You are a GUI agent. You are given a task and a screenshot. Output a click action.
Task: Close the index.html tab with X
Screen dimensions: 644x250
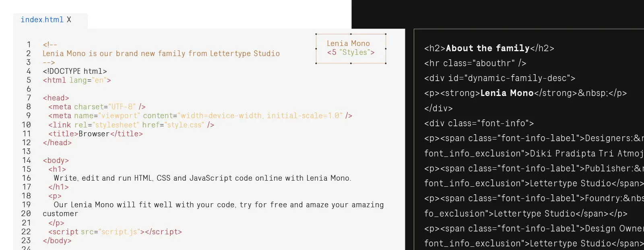coord(69,19)
